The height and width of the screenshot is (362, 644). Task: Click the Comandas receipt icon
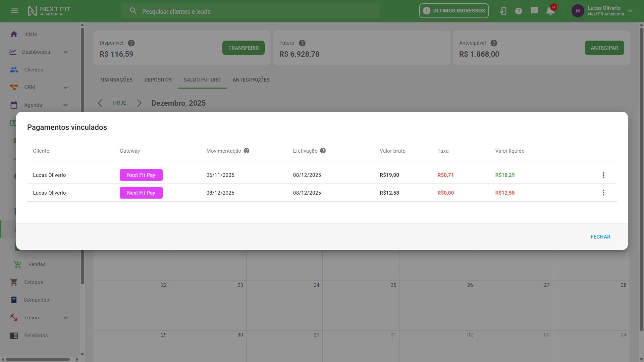pyautogui.click(x=14, y=300)
